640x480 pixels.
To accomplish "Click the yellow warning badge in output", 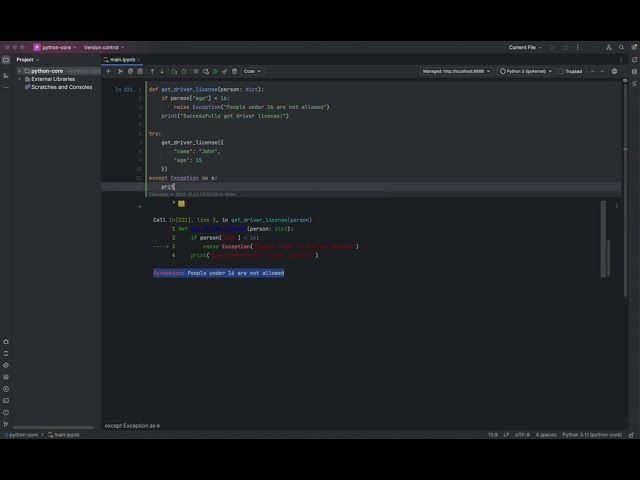I will (x=181, y=204).
